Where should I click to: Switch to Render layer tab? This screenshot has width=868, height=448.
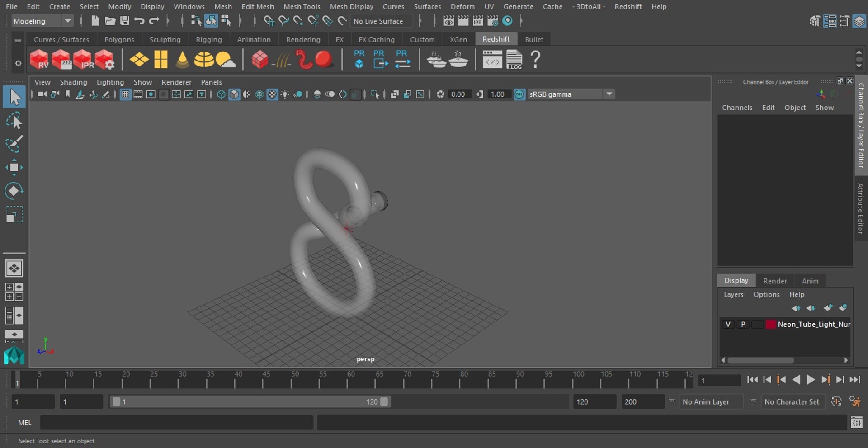tap(775, 281)
